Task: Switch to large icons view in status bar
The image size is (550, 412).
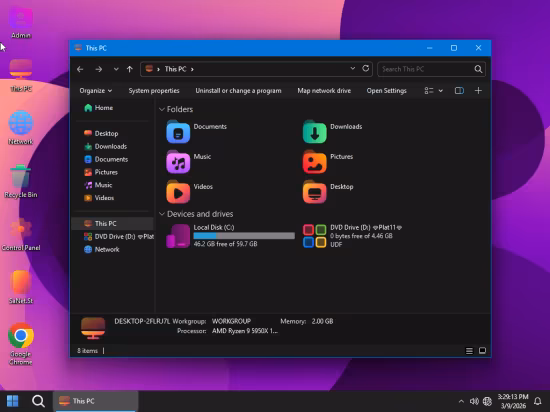Action: click(482, 351)
